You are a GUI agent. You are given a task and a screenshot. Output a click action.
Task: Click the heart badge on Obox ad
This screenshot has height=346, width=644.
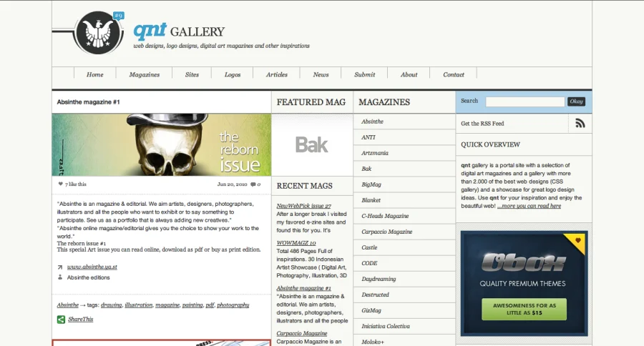(x=577, y=240)
